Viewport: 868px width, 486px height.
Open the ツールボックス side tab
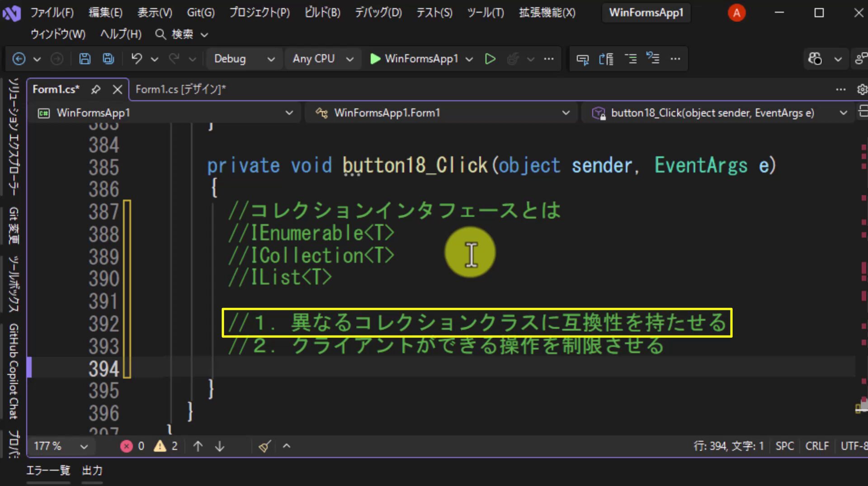coord(14,284)
